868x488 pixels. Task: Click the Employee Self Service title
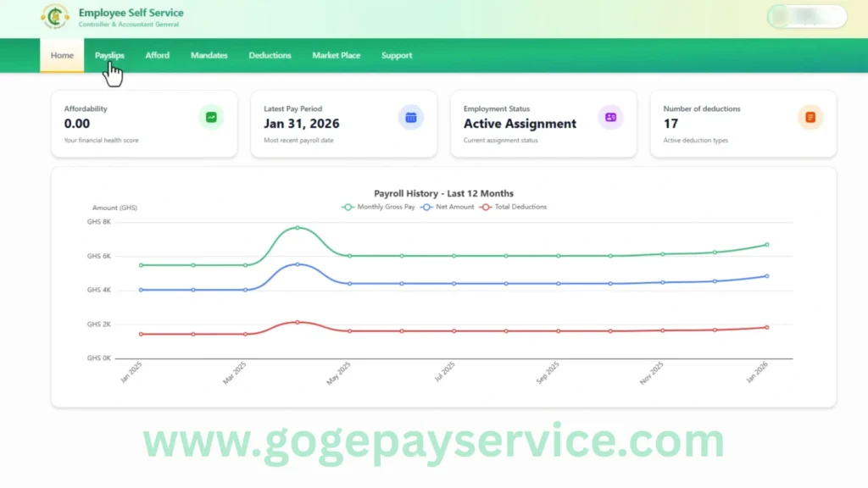point(131,13)
